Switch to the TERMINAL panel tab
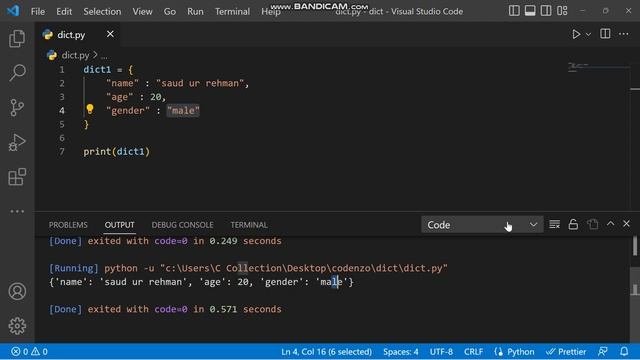Image resolution: width=640 pixels, height=360 pixels. click(x=249, y=225)
